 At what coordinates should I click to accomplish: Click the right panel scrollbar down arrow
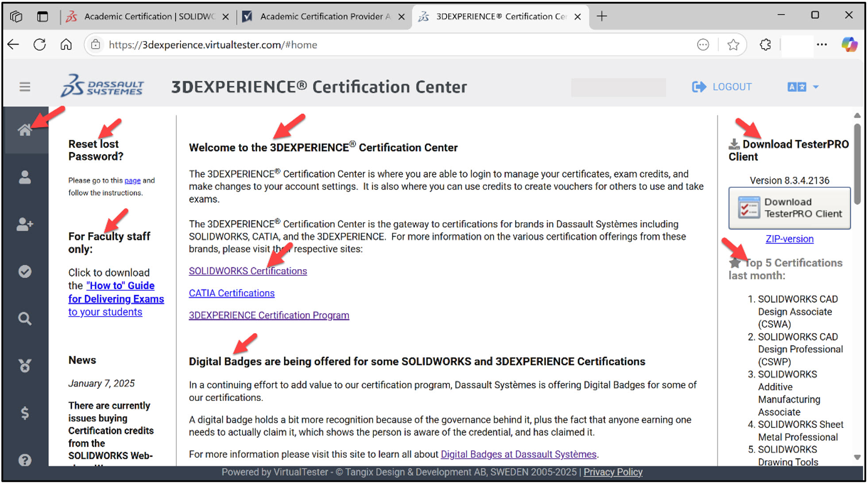click(857, 457)
